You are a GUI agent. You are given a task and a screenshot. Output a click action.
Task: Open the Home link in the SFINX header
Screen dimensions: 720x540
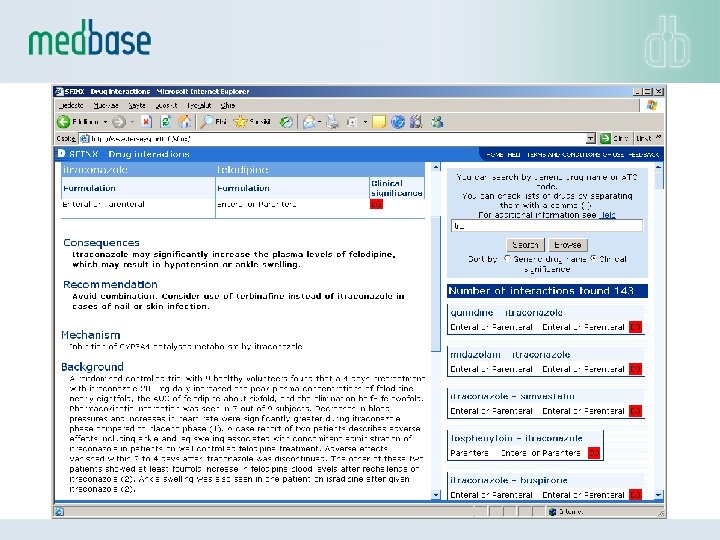(494, 154)
